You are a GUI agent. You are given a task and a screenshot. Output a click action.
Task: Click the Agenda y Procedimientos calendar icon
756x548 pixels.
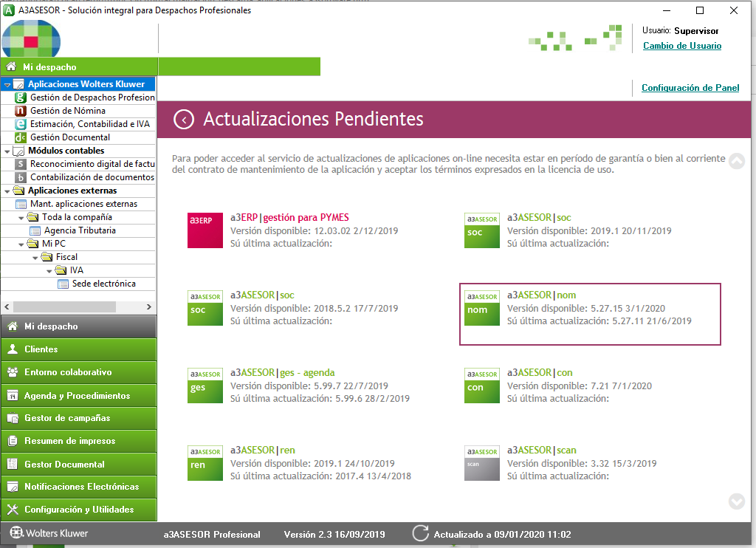13,396
